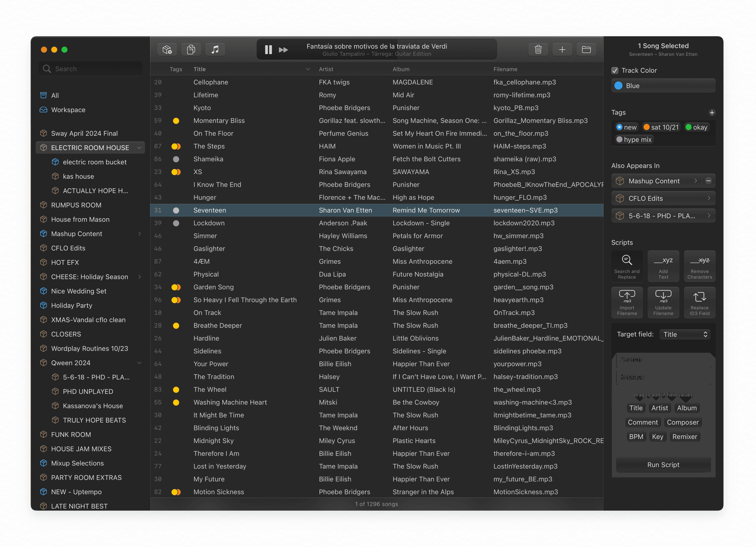Viewport: 756px width, 547px height.
Task: Pause playback of the current track
Action: pos(268,50)
